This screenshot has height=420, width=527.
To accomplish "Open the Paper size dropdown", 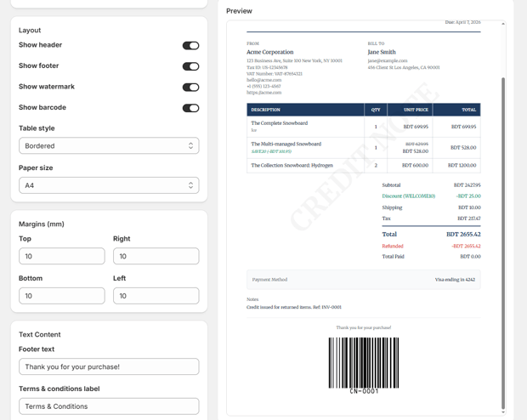I will click(x=109, y=185).
